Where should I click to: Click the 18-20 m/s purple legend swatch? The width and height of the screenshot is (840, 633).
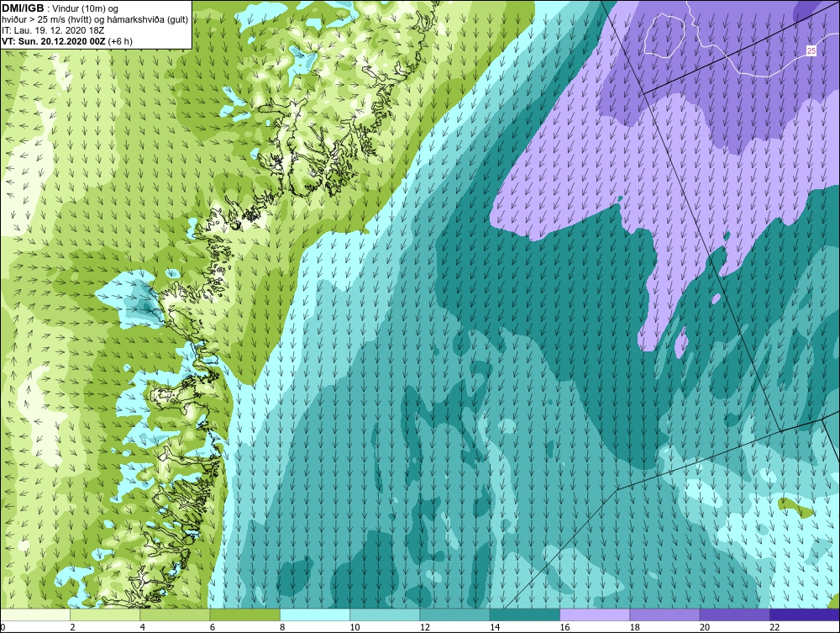pos(664,615)
